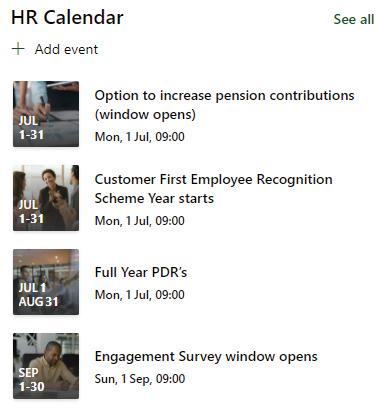The width and height of the screenshot is (385, 409).
Task: Click JUL 1-31 badge on Recognition Scheme thumbnail
Action: 31,211
